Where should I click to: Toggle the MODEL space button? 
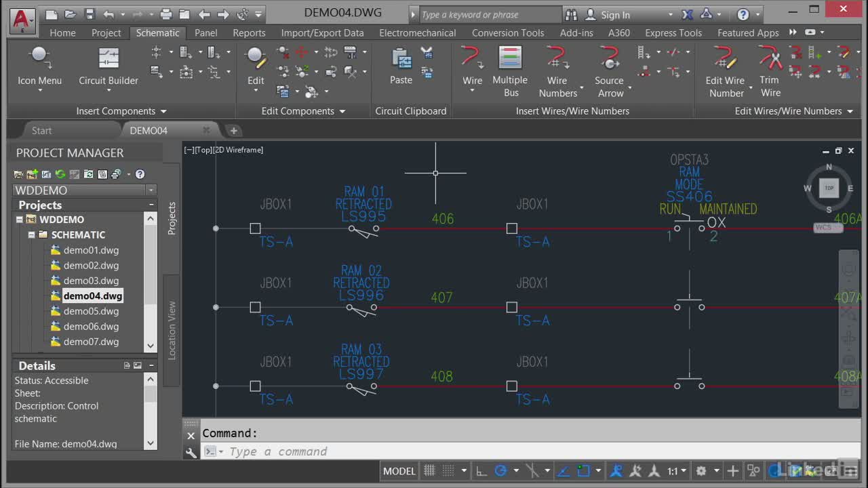pos(399,470)
